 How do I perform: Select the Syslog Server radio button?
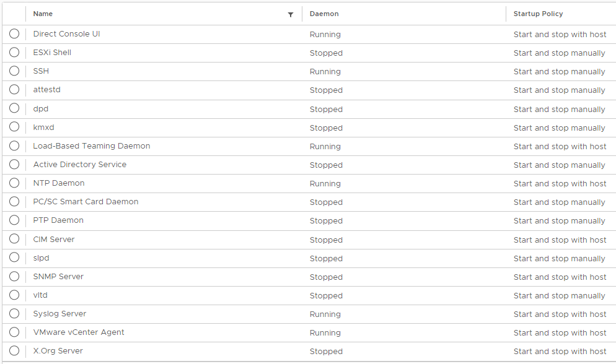[x=14, y=313]
